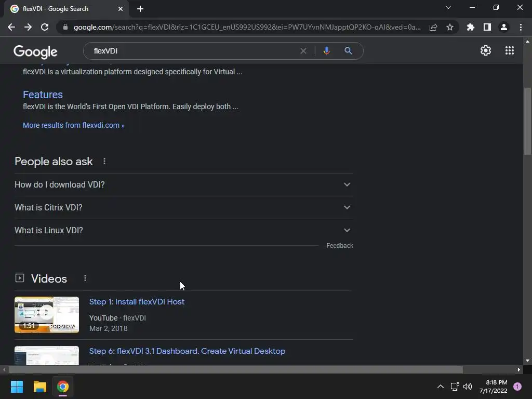The height and width of the screenshot is (399, 532).
Task: Click the scroll right arrow
Action: [x=519, y=369]
